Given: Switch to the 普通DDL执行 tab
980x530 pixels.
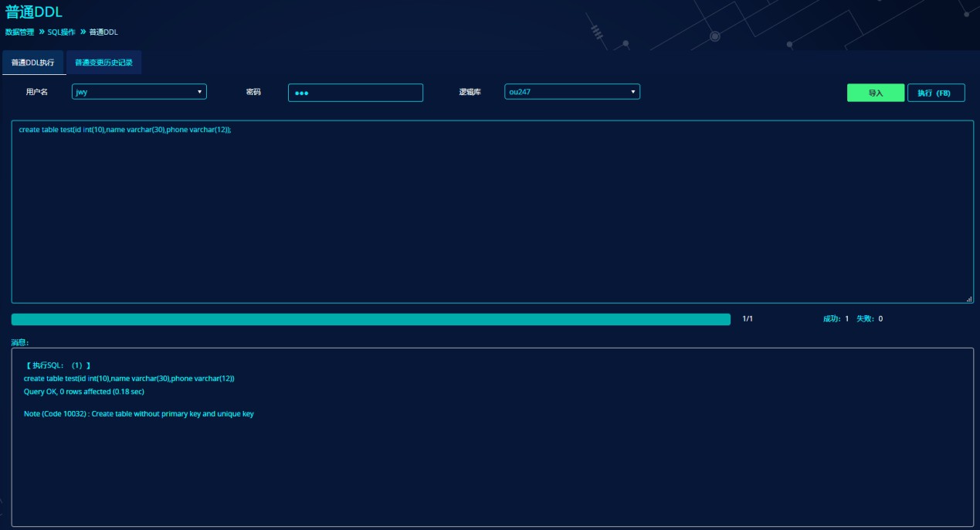Looking at the screenshot, I should pos(32,63).
